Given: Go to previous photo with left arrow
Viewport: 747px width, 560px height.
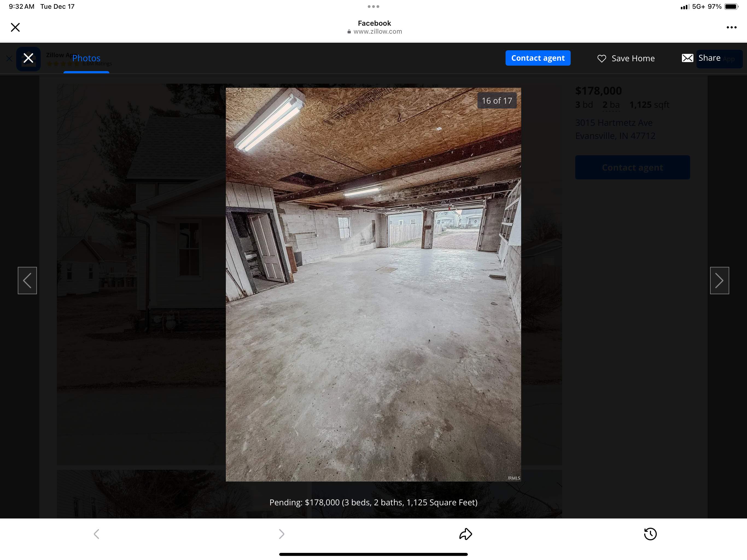Looking at the screenshot, I should coord(27,280).
